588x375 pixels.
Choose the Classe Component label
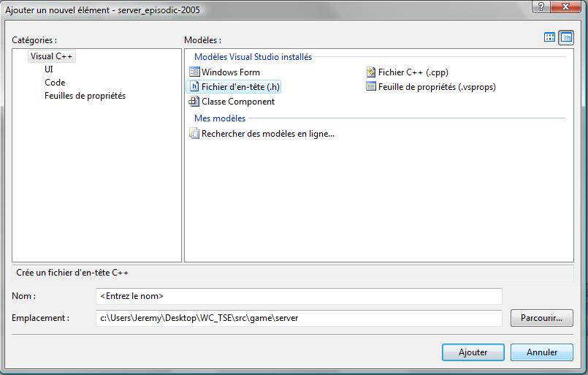[238, 102]
